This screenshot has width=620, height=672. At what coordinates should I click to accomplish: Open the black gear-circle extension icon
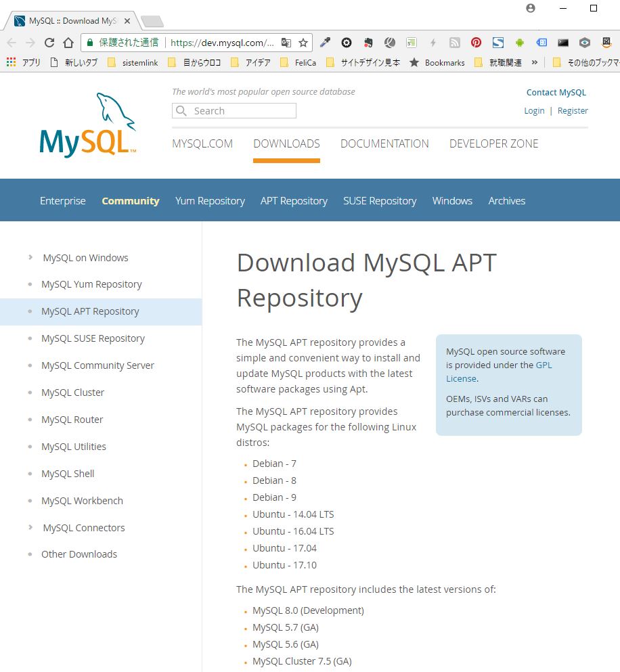coord(347,43)
